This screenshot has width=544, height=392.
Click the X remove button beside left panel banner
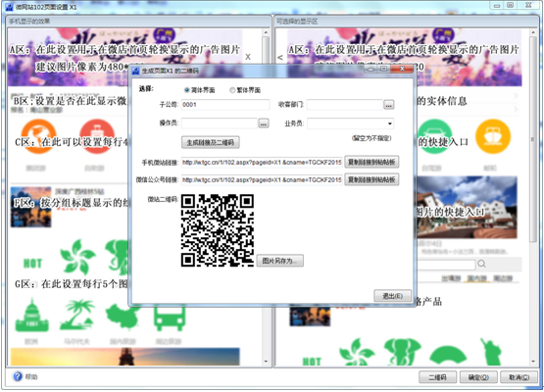point(248,57)
